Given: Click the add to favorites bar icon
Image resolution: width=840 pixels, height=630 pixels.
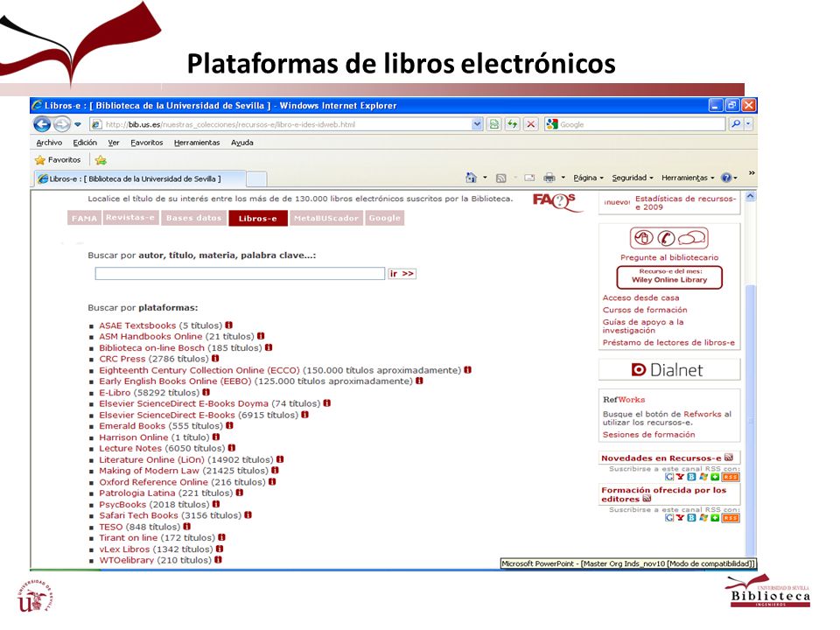Looking at the screenshot, I should click(101, 160).
